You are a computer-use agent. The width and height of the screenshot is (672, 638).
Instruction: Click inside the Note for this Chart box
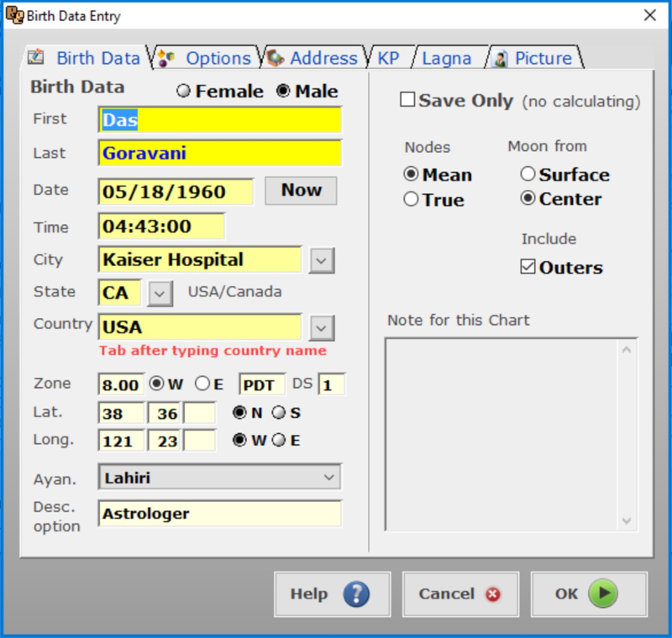point(502,433)
